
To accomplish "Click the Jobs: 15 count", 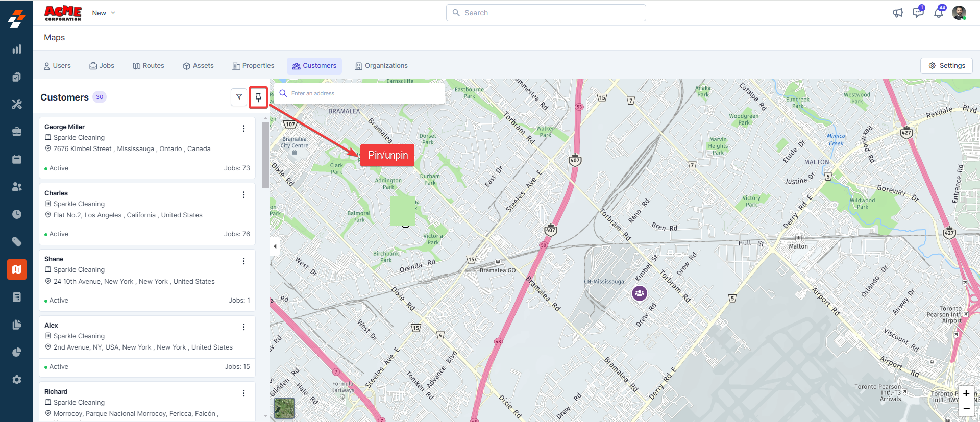I will [237, 367].
